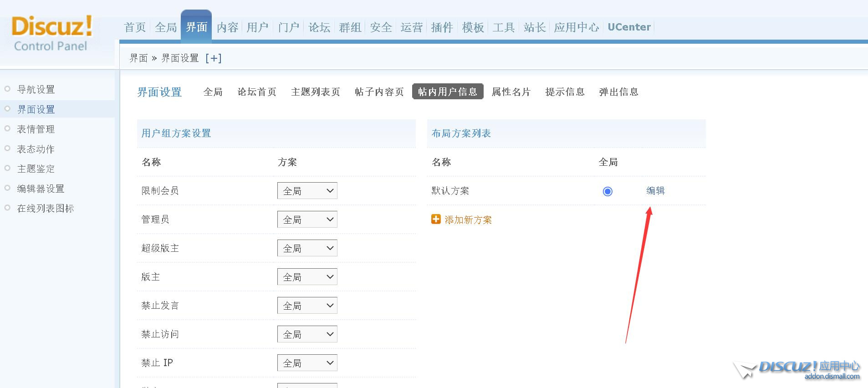The height and width of the screenshot is (388, 868).
Task: Open the 门户 top menu
Action: click(x=289, y=27)
